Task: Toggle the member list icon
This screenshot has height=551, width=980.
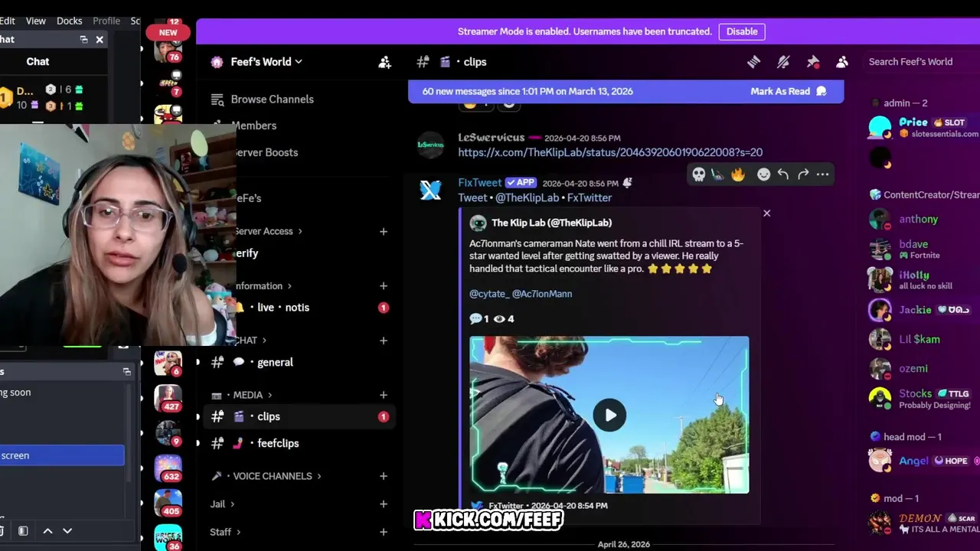Action: point(842,62)
